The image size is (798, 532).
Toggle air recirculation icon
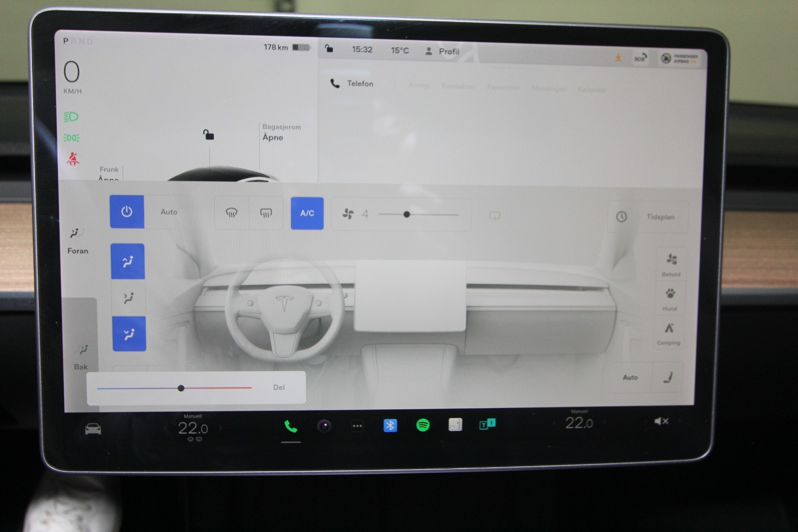coord(494,215)
